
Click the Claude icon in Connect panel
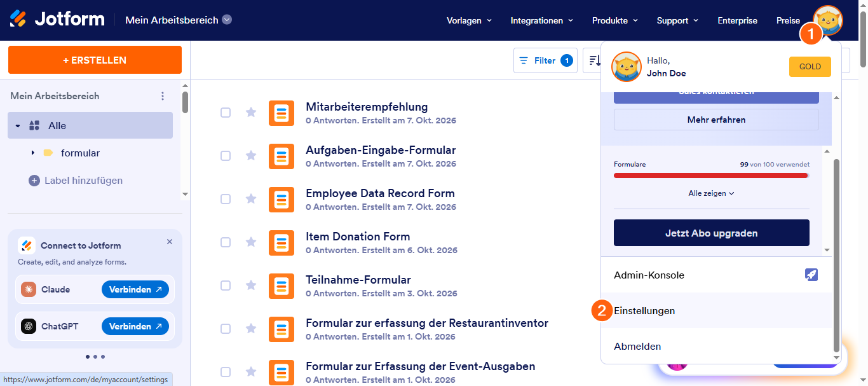pyautogui.click(x=29, y=289)
